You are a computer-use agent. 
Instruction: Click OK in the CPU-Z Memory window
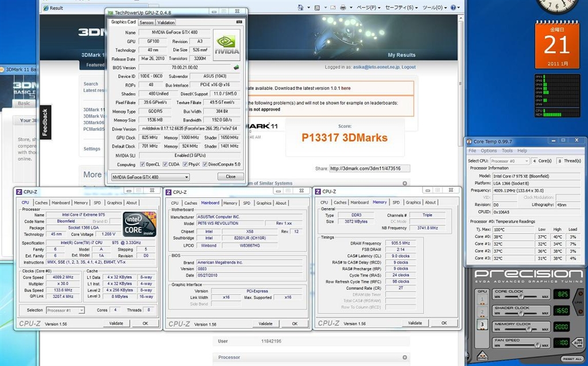[x=444, y=323]
